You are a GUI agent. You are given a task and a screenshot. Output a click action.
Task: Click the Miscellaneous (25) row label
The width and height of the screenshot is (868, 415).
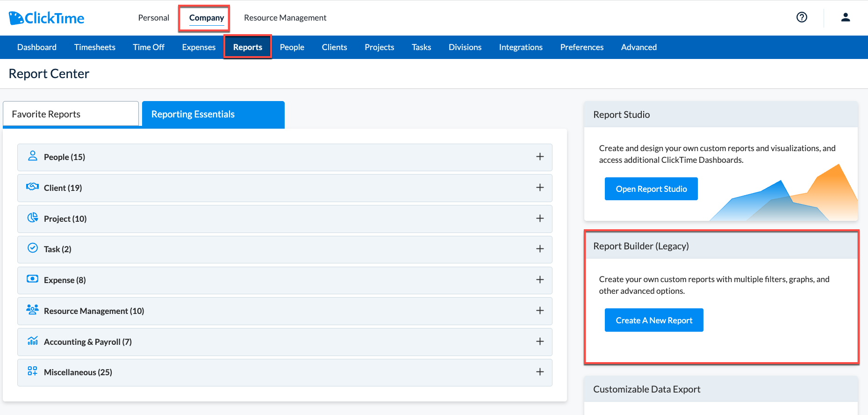click(x=78, y=372)
